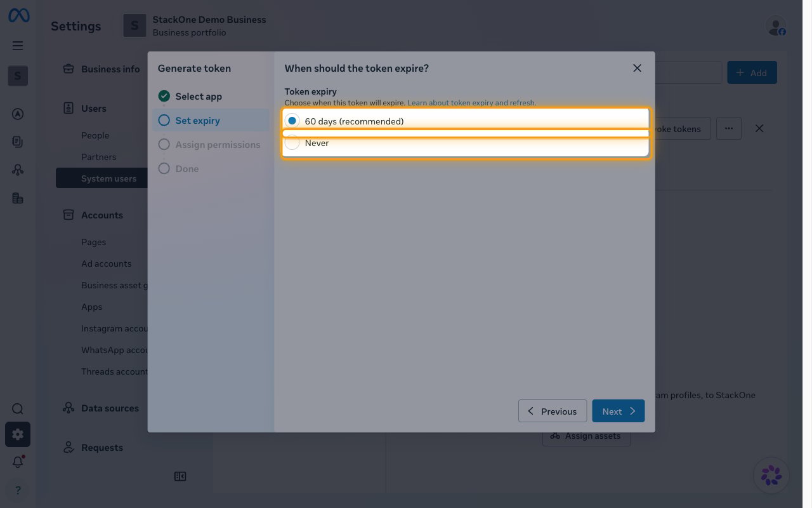This screenshot has width=812, height=508.
Task: Open the notifications bell icon
Action: click(18, 462)
